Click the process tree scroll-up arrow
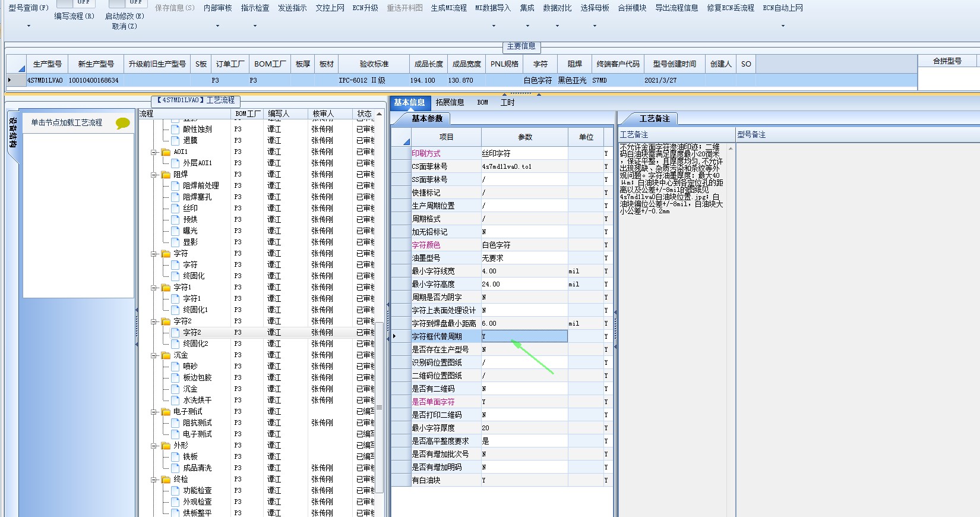Image resolution: width=980 pixels, height=517 pixels. [380, 114]
